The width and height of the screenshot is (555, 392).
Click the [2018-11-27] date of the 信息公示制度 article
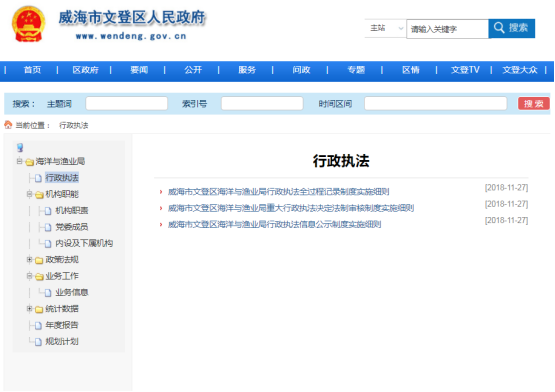[x=506, y=220]
